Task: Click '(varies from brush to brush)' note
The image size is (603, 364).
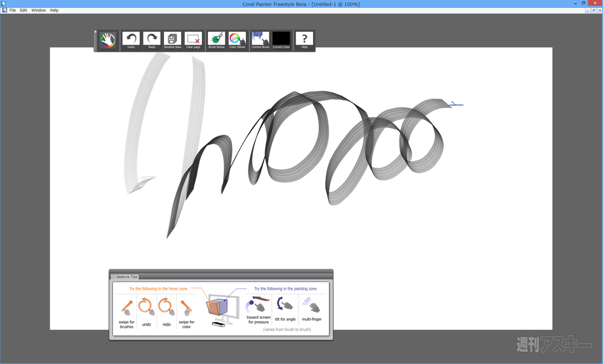Action: pyautogui.click(x=287, y=330)
